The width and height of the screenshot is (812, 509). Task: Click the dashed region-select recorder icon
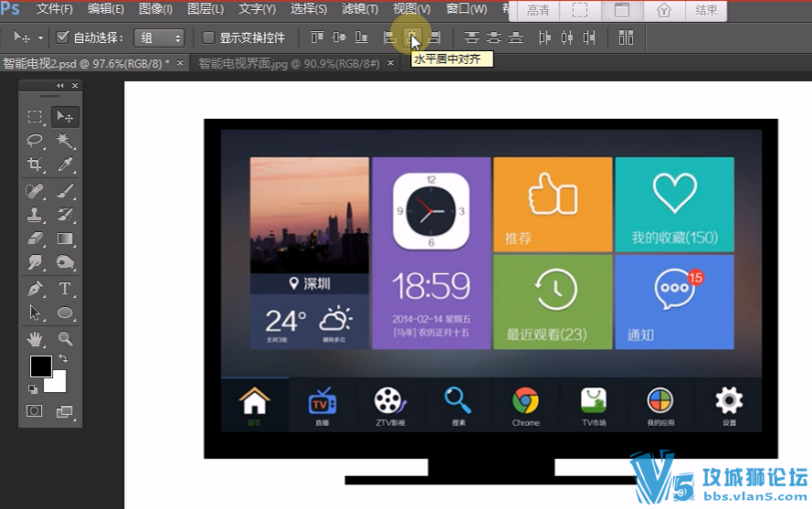click(x=580, y=10)
